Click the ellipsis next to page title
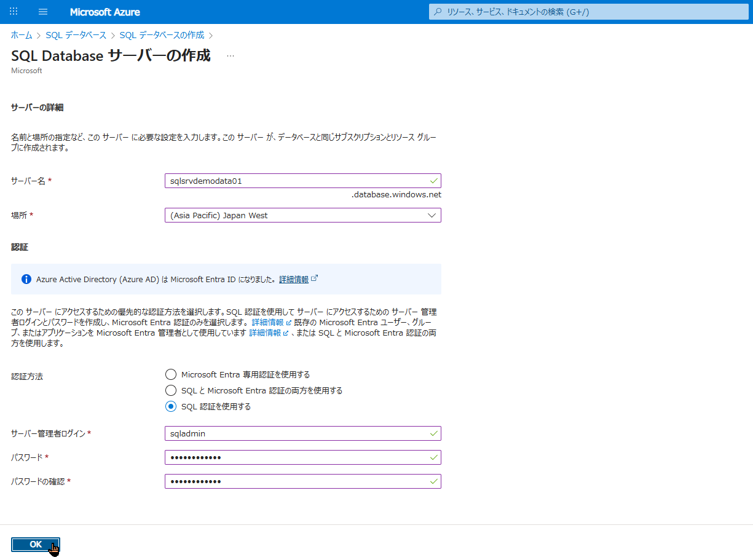The height and width of the screenshot is (560, 753). point(231,56)
